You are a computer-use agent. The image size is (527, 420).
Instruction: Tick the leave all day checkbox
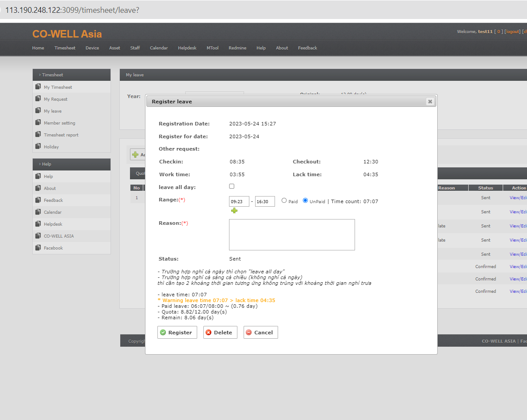coord(232,186)
